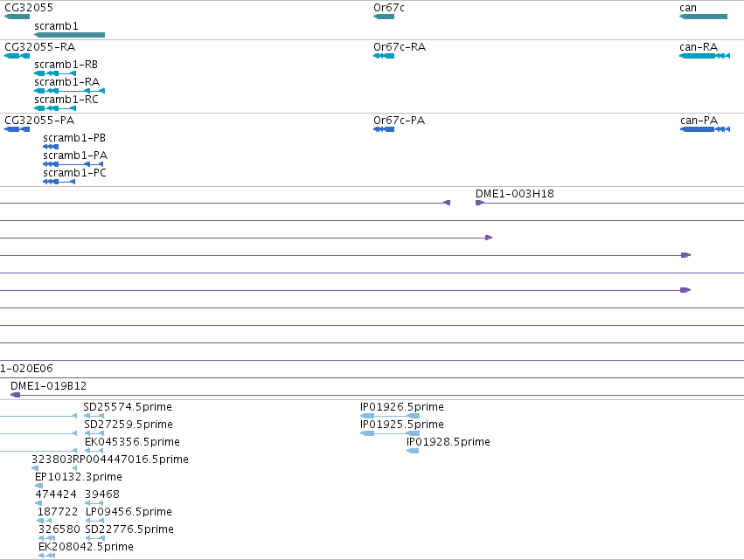Viewport: 744px width, 560px height.
Task: Select the Or67c gene glyph
Action: [x=384, y=17]
